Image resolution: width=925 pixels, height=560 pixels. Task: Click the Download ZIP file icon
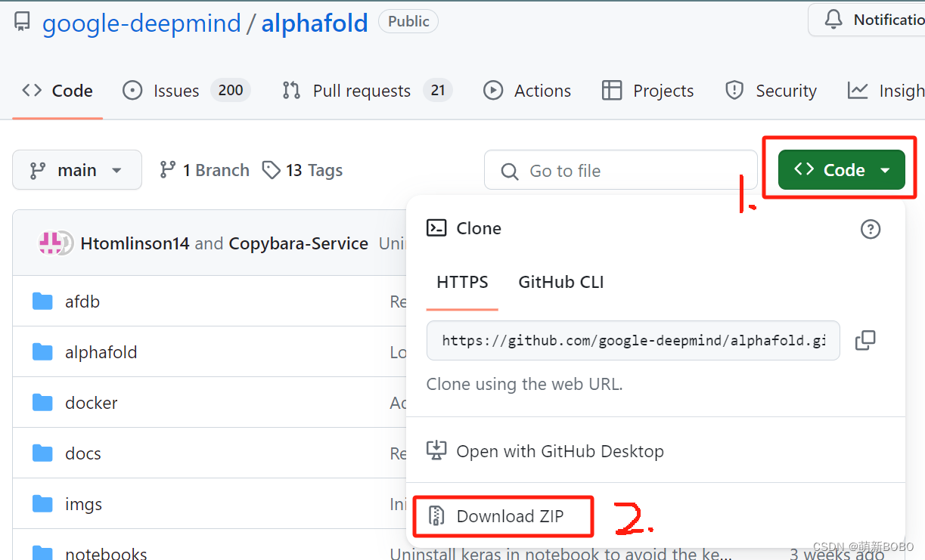coord(436,516)
